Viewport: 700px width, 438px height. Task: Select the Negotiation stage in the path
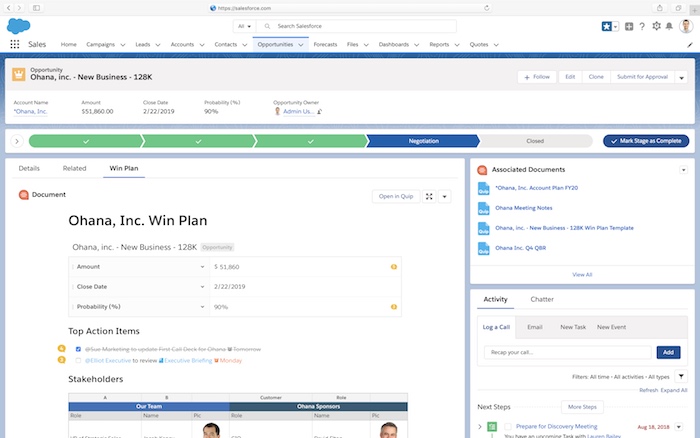click(x=423, y=141)
